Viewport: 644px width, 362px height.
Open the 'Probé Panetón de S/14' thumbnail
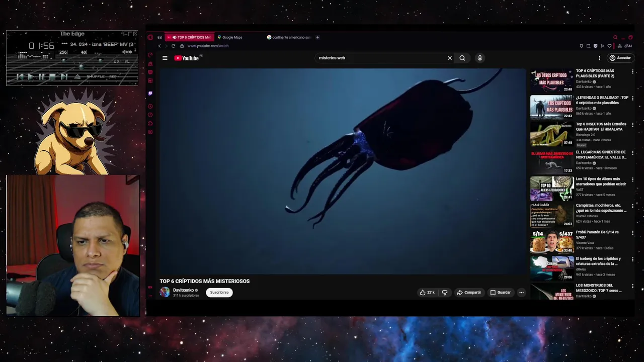click(552, 241)
